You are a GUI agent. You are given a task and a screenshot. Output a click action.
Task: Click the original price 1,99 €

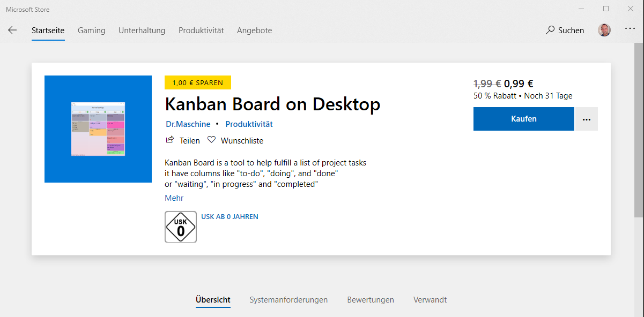coord(487,84)
